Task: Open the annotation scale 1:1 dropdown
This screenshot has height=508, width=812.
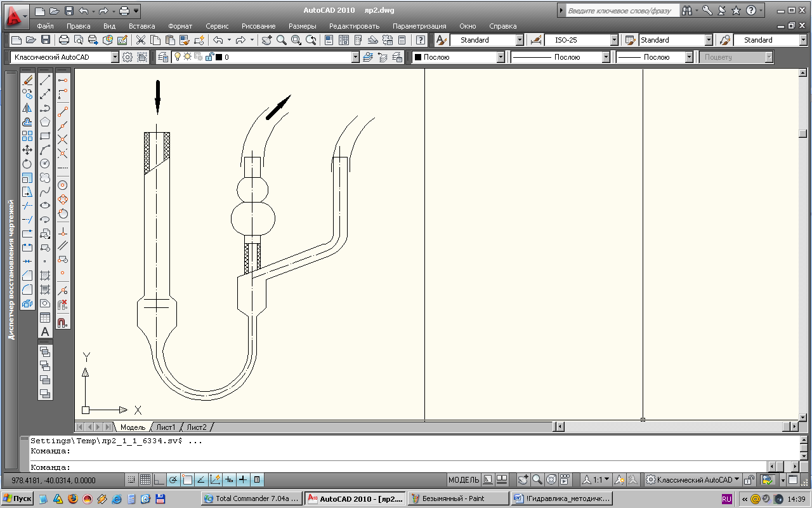Action: 598,479
